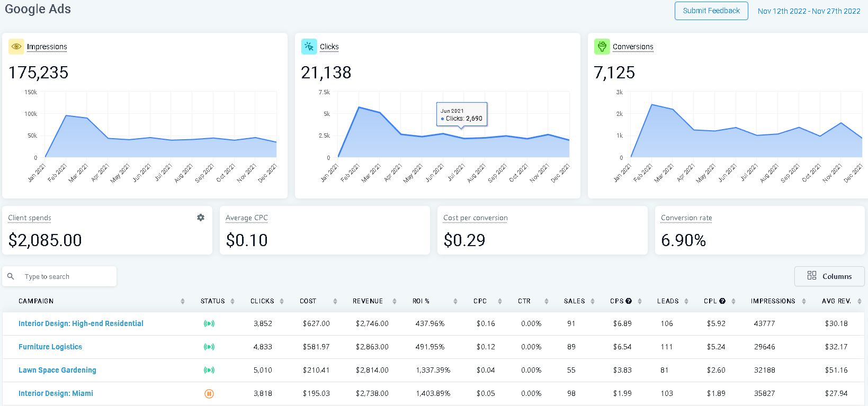The height and width of the screenshot is (406, 868).
Task: Click the $6.54 CPS cell
Action: 622,347
